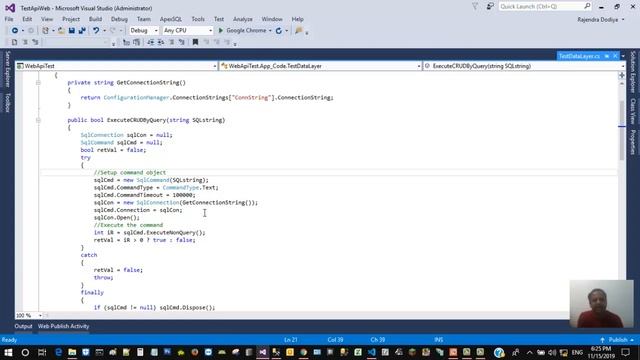Viewport: 640px width, 360px height.
Task: Open the Analyze menu
Action: point(243,19)
